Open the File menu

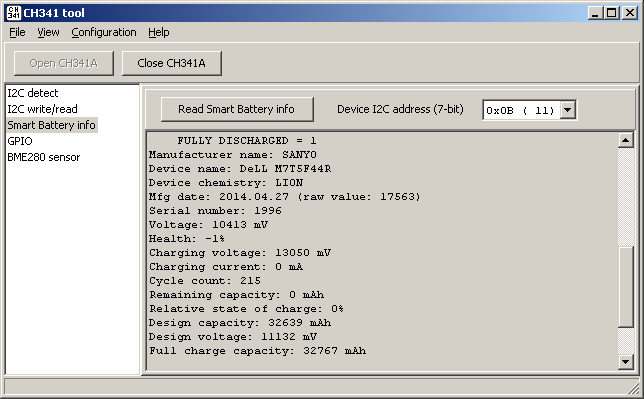point(17,32)
